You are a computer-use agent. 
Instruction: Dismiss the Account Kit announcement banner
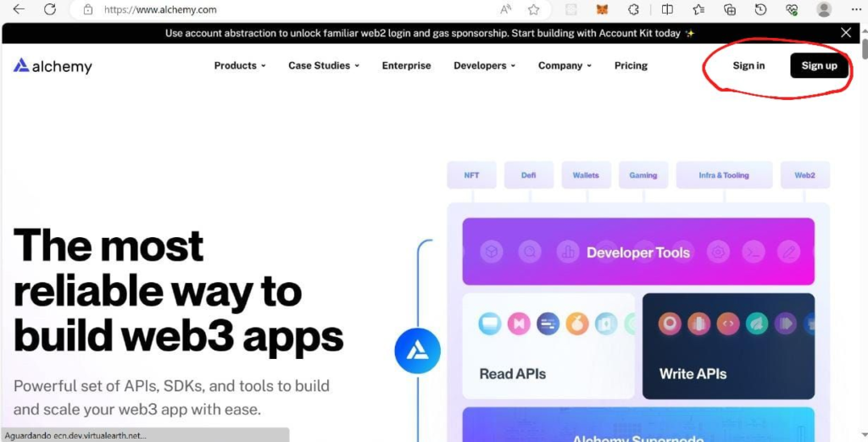click(846, 33)
